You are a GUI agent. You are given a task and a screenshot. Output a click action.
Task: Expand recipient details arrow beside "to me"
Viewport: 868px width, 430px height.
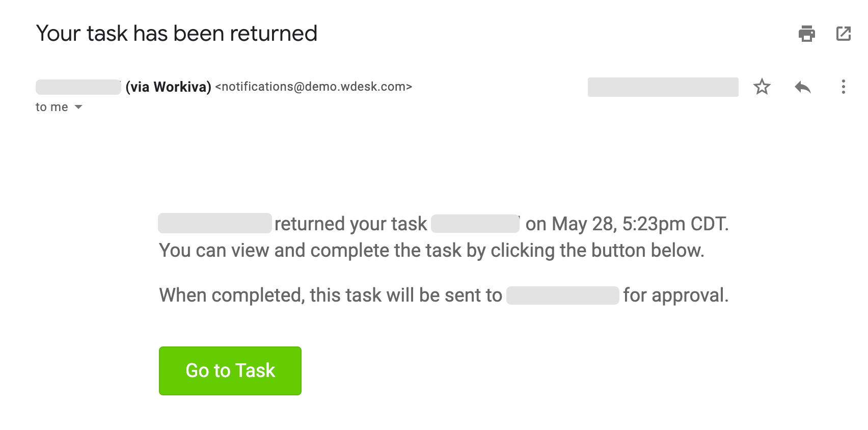pos(78,107)
